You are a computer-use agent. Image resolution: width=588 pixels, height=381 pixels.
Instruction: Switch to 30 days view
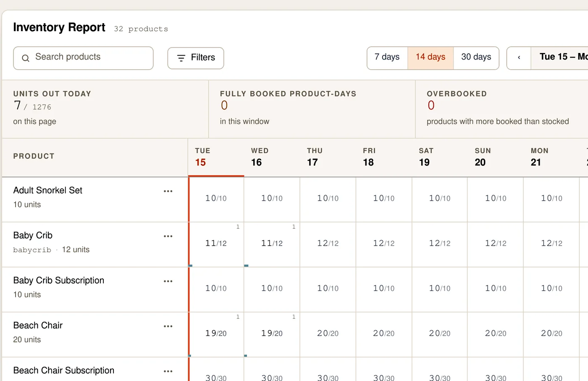pyautogui.click(x=476, y=58)
